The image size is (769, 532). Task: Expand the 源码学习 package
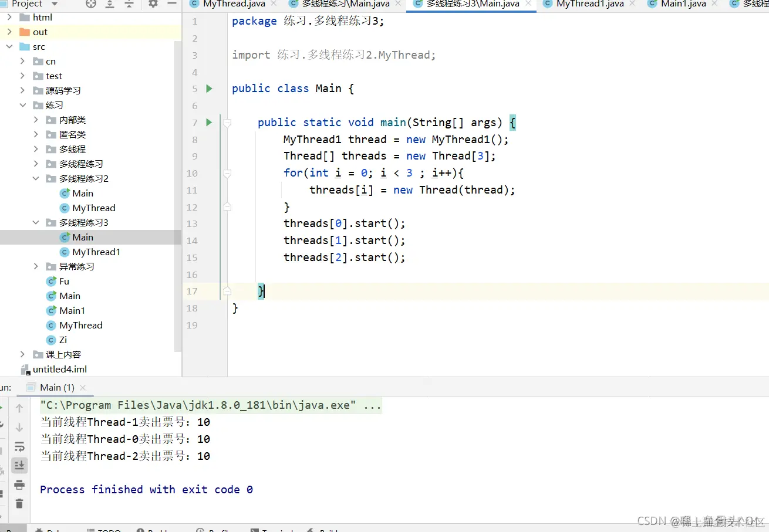tap(22, 90)
